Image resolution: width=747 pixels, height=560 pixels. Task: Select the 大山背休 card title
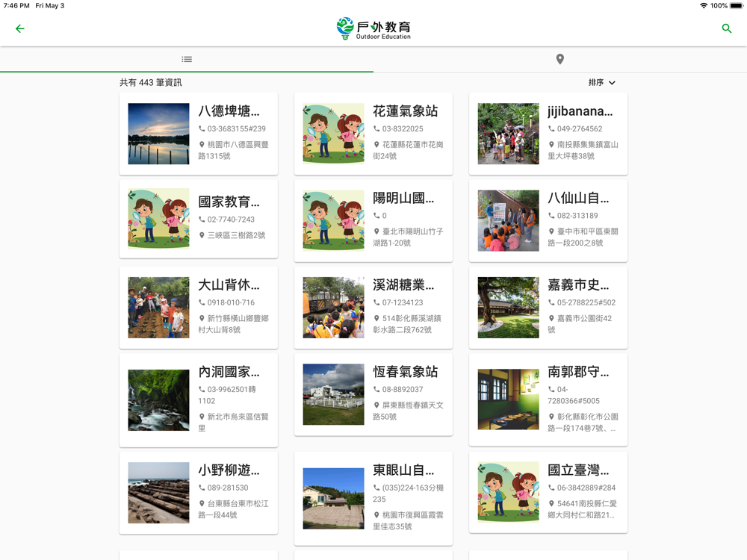pyautogui.click(x=229, y=284)
